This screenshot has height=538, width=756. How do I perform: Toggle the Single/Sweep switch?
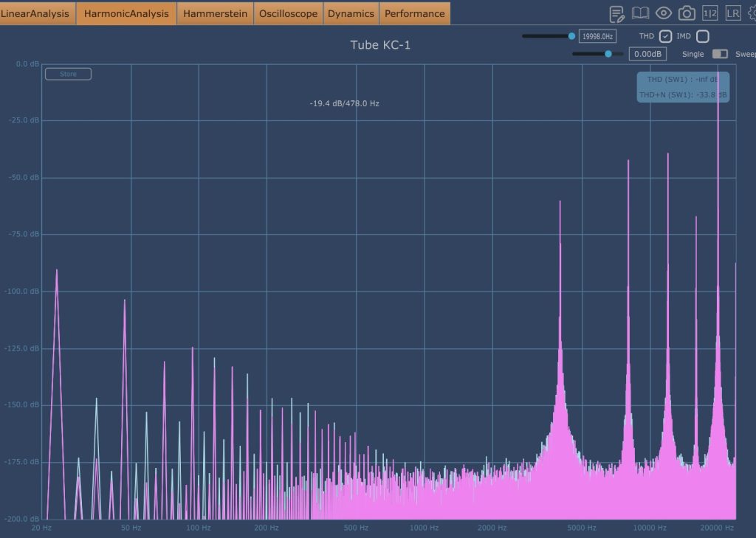(x=719, y=54)
